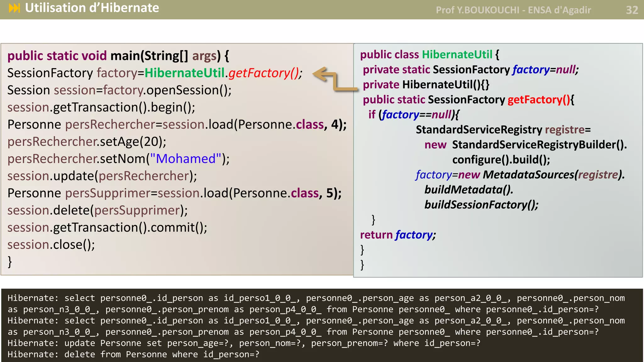Click the line 'session.delete(persSupprimer);'
644x362 pixels.
click(x=97, y=210)
